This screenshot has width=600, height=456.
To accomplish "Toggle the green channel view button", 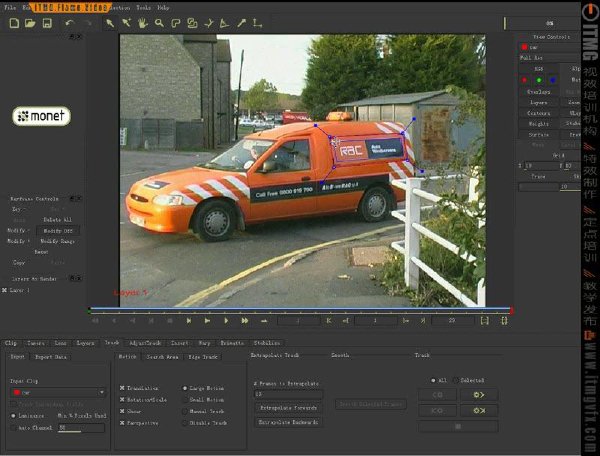I will click(539, 80).
